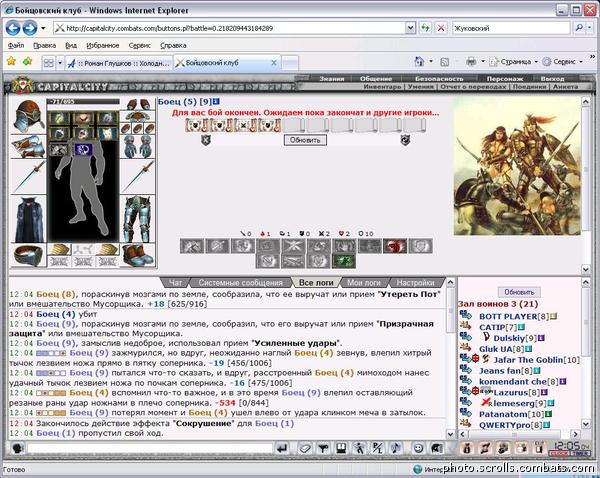
Task: Open the address bar URL dropdown
Action: coord(410,28)
